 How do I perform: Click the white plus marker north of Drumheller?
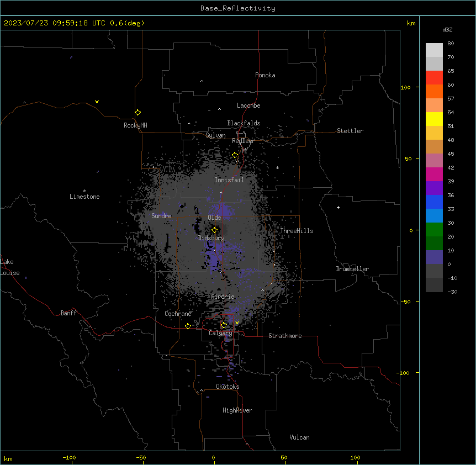point(338,207)
